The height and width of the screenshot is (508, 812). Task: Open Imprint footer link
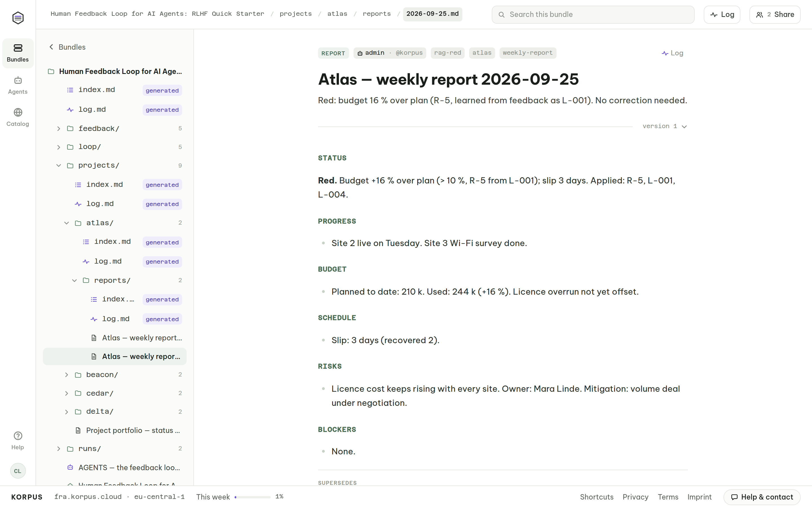[699, 497]
